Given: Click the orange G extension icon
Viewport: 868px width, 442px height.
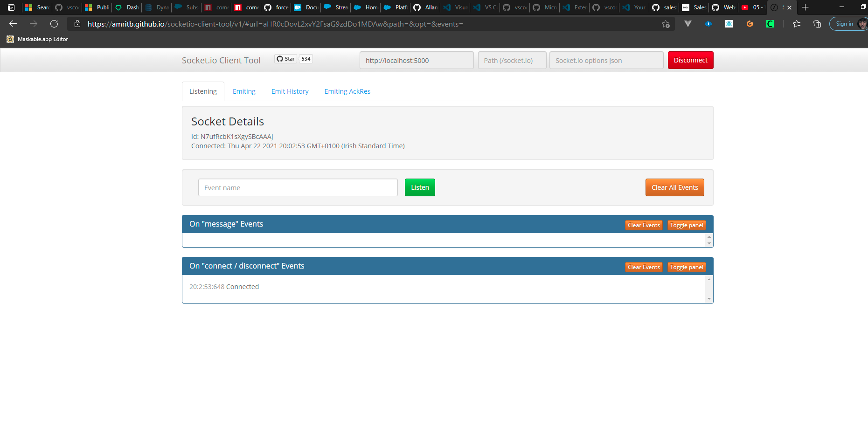Looking at the screenshot, I should (750, 24).
